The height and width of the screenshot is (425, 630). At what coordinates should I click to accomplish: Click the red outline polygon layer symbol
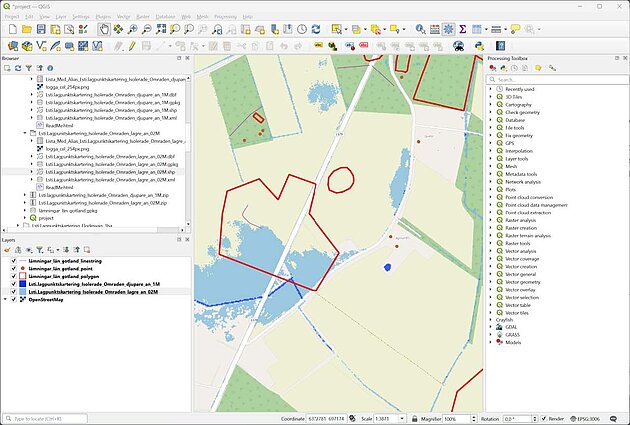pos(22,276)
